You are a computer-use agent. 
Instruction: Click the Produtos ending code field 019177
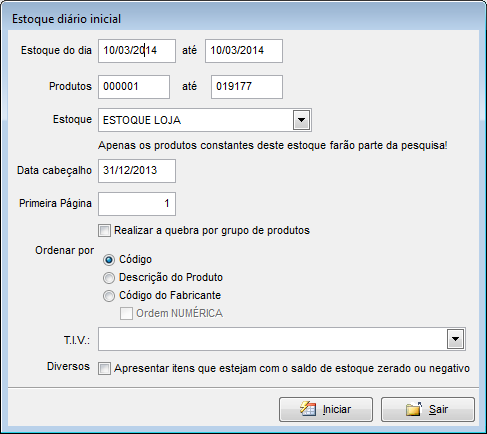(x=247, y=87)
